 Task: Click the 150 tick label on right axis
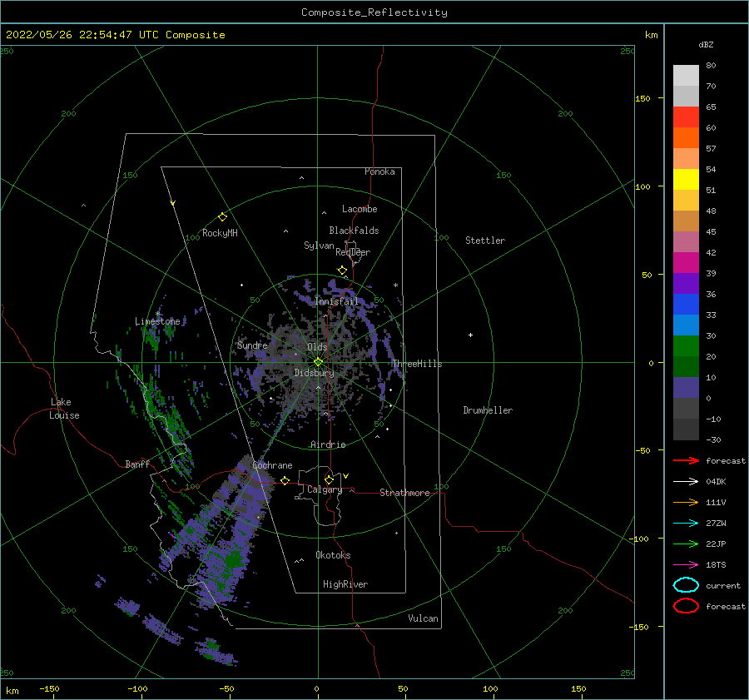[642, 98]
